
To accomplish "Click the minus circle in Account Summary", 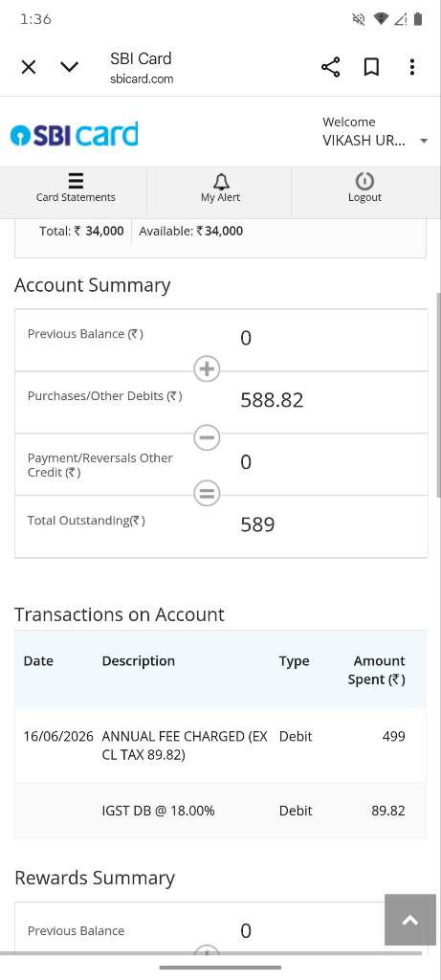I will [207, 436].
